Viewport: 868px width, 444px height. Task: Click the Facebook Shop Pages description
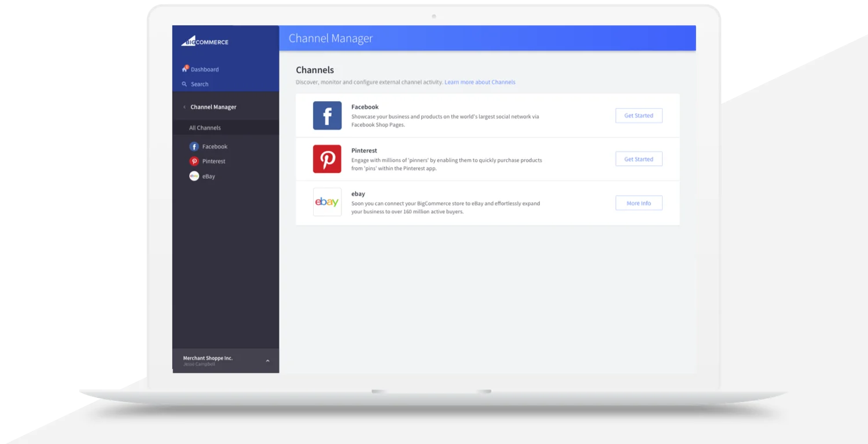click(x=445, y=120)
